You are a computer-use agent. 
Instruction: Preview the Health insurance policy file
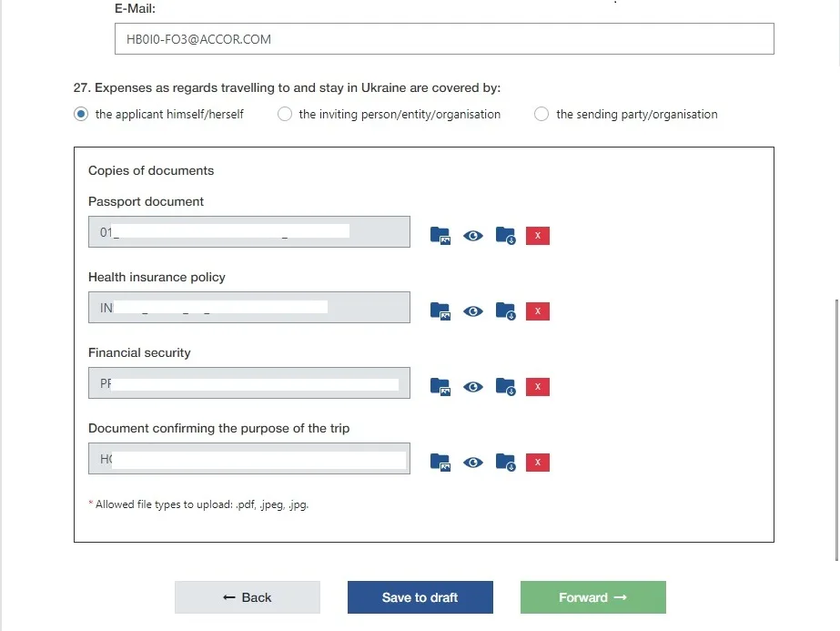click(x=472, y=311)
